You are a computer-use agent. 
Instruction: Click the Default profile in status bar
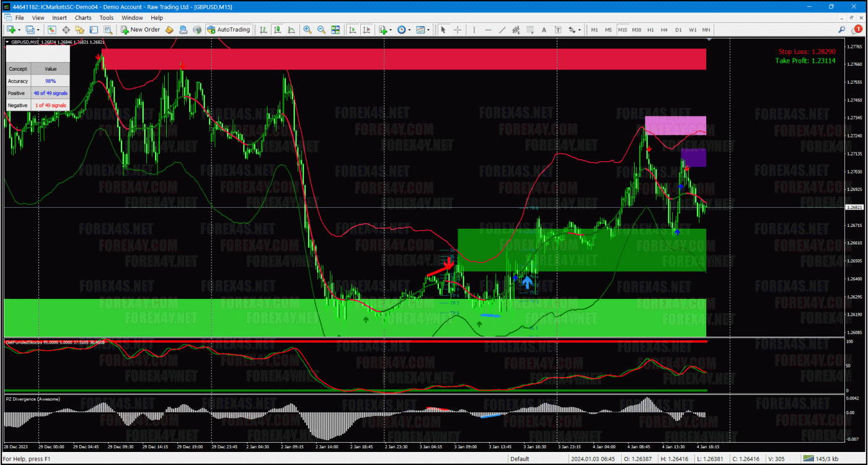click(x=520, y=459)
